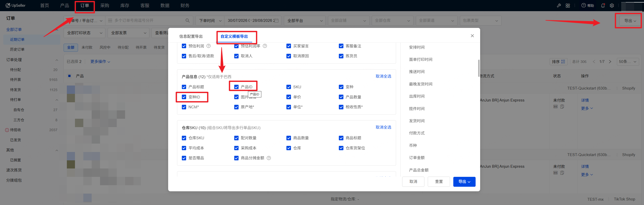Click the top-right 导出 button
The image size is (644, 205).
pyautogui.click(x=630, y=21)
